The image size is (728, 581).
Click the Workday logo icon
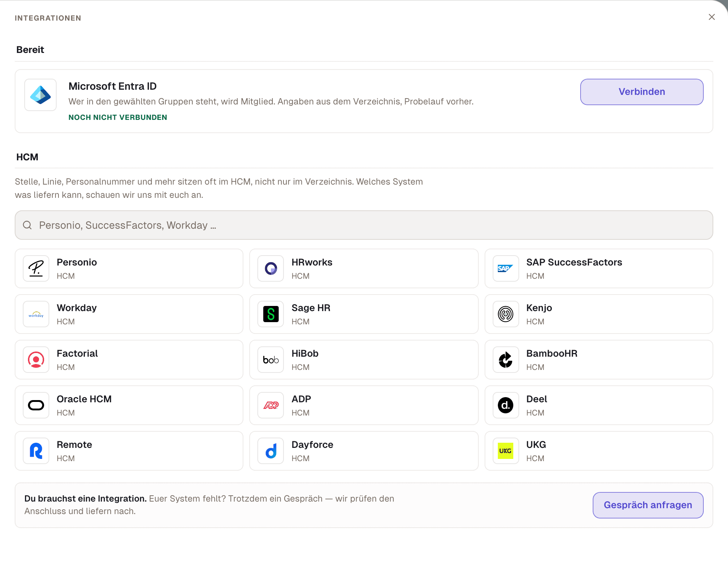pyautogui.click(x=36, y=314)
